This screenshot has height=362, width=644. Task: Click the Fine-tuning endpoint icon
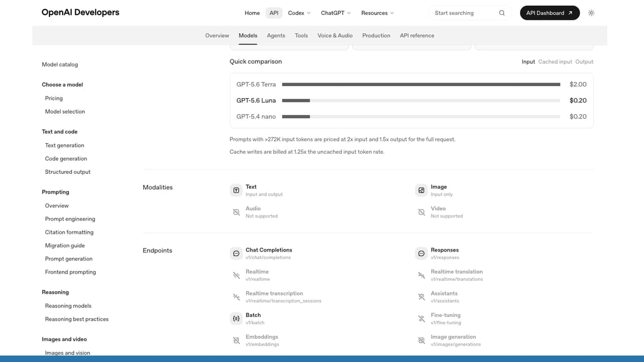point(421,319)
